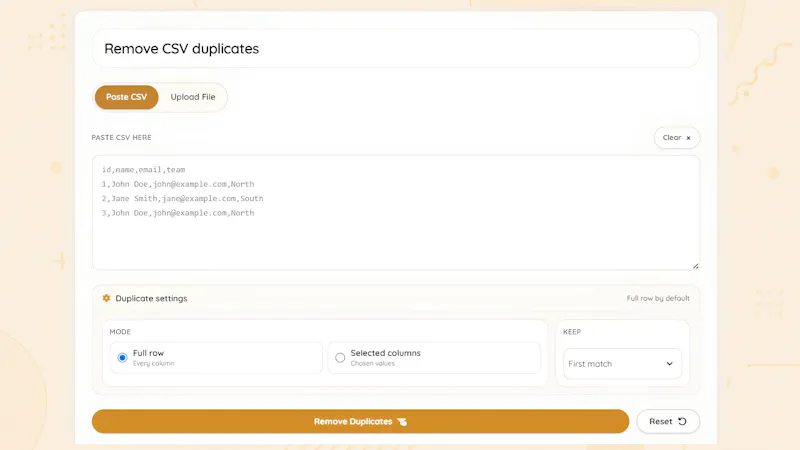
Task: Click the 'Duplicate settings' label
Action: (x=151, y=298)
